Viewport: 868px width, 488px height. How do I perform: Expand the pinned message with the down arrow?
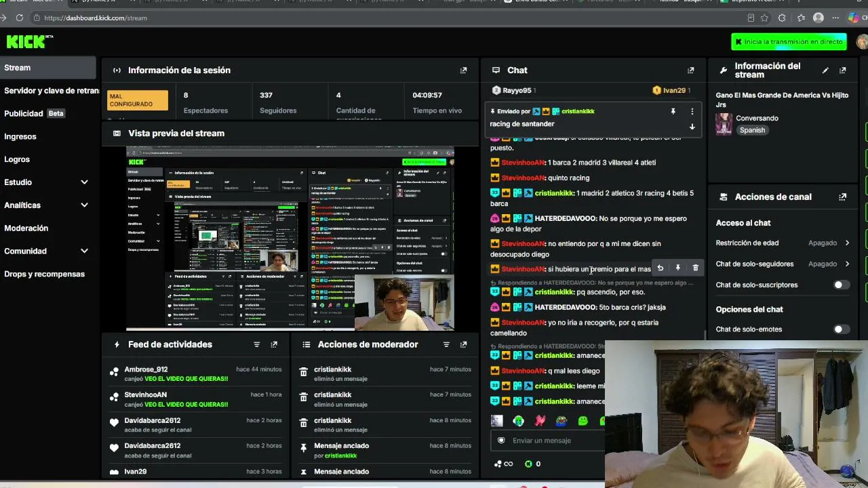click(692, 127)
